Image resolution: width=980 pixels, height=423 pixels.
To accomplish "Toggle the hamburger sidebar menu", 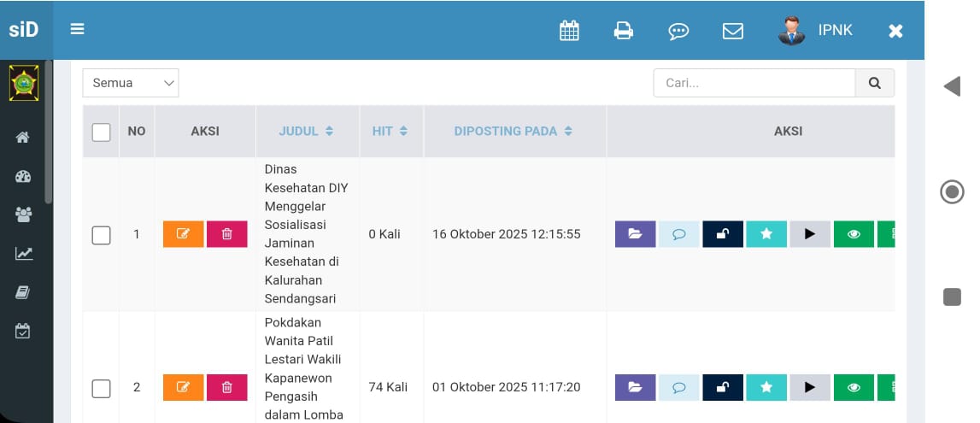I will (x=78, y=29).
